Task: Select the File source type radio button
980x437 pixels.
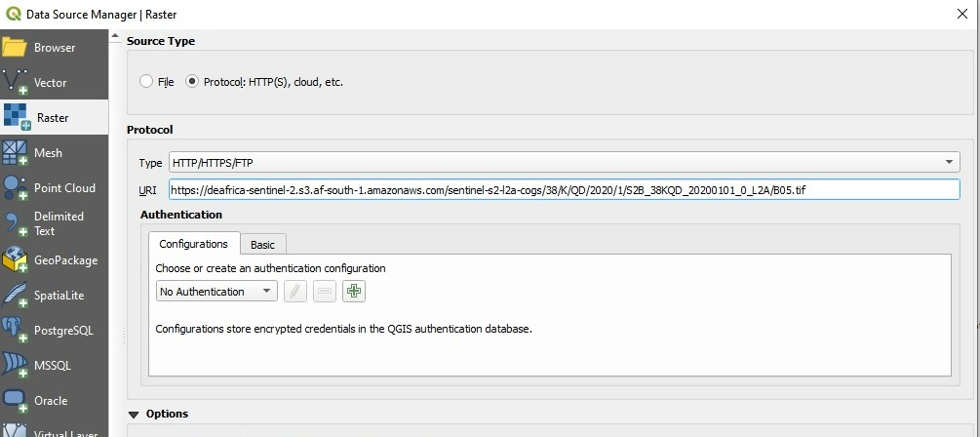Action: 146,82
